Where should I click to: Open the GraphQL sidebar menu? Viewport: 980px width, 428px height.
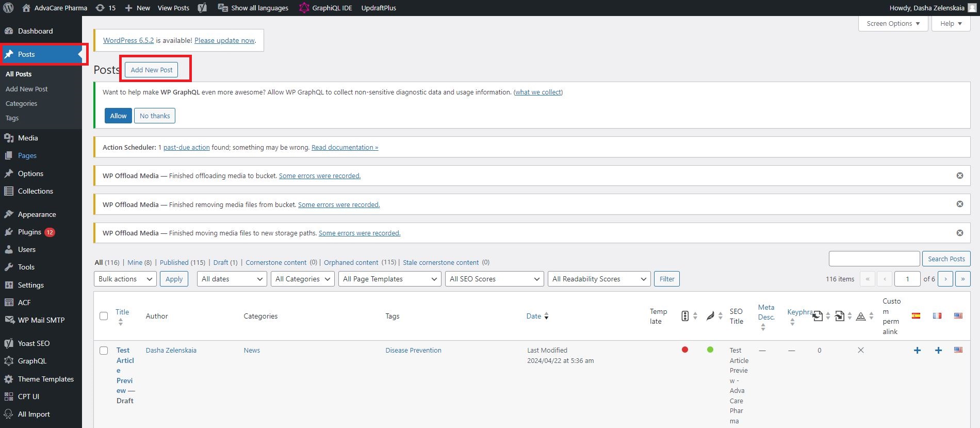[32, 361]
